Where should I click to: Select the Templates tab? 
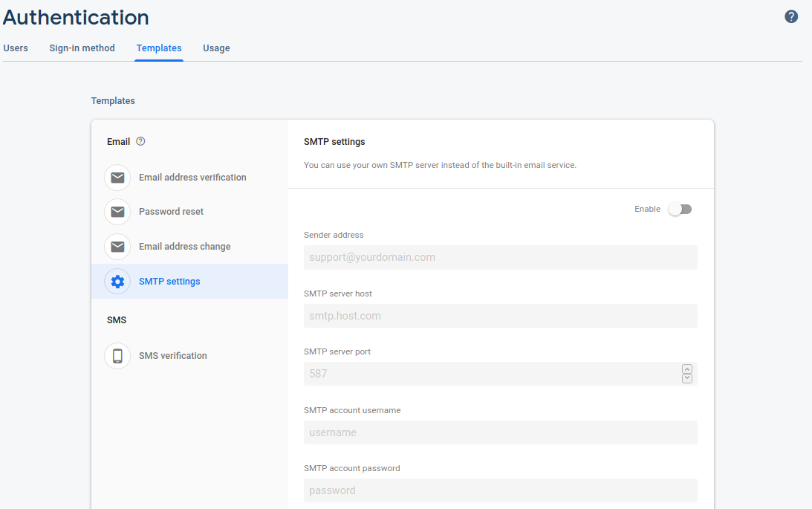(159, 48)
